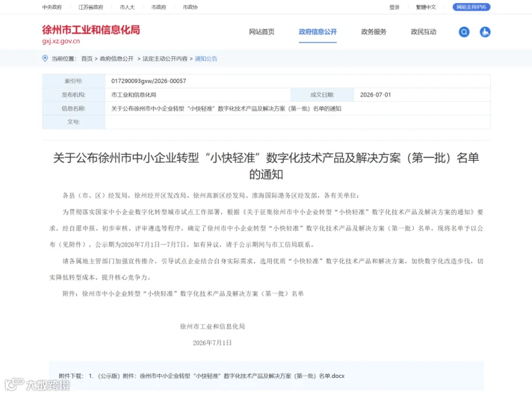Open the 政民互动 menu item

pos(423,32)
